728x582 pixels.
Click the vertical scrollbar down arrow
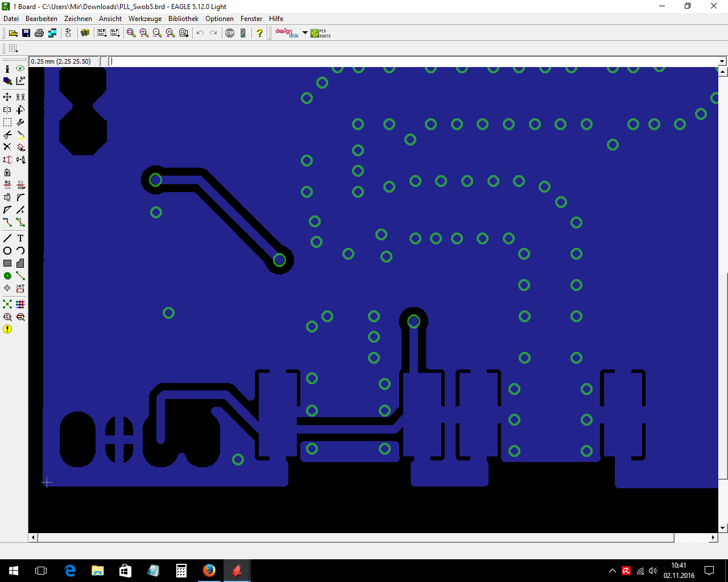(722, 528)
